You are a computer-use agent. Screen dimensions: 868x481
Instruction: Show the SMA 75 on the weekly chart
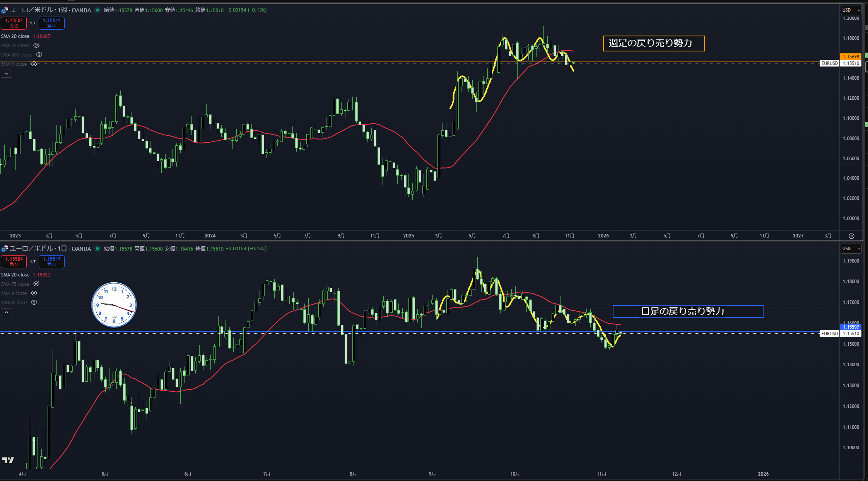[36, 46]
